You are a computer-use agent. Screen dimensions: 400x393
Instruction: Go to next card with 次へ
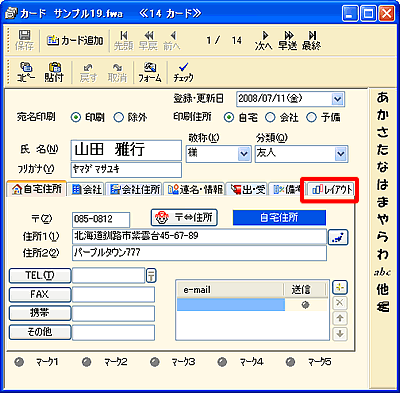coord(264,40)
